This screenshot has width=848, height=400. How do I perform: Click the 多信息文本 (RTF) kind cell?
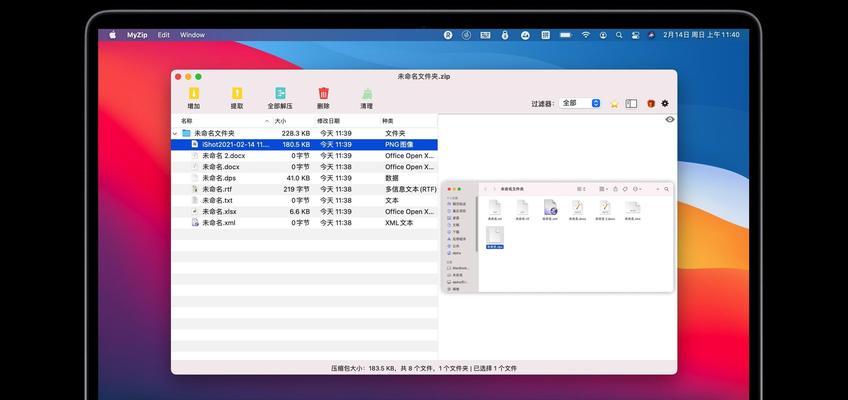[410, 189]
